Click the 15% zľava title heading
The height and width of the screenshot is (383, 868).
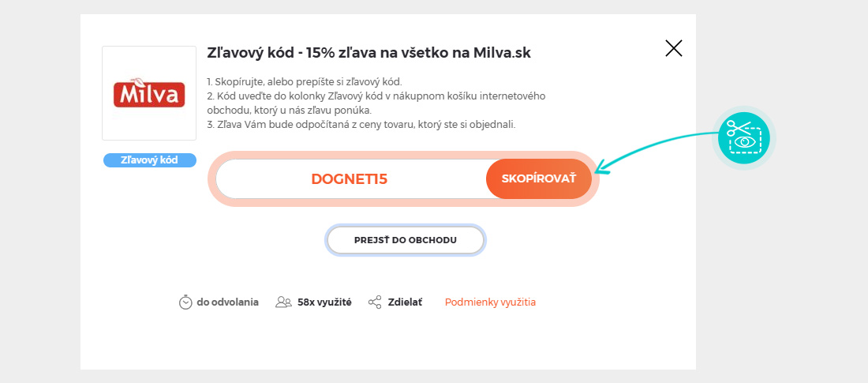369,53
